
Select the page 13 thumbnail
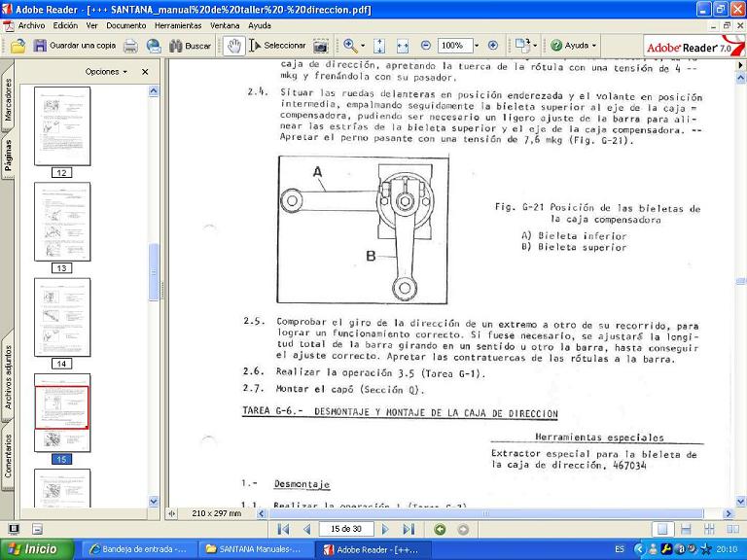(x=61, y=222)
